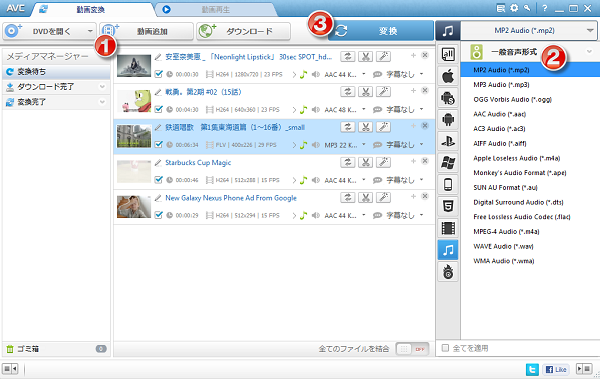Rename Starbucks Cup Magic with pencil icon
Image resolution: width=600 pixels, height=379 pixels.
[158, 163]
